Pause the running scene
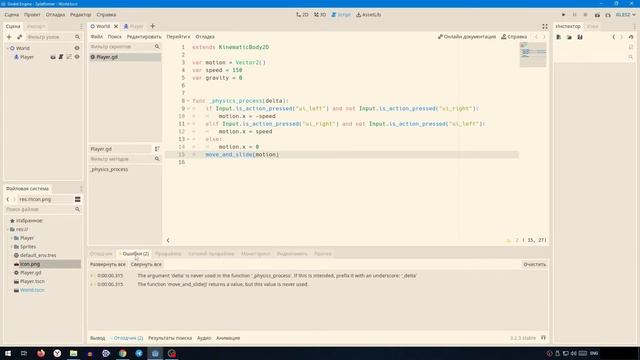Image resolution: width=640 pixels, height=360 pixels. [x=574, y=15]
